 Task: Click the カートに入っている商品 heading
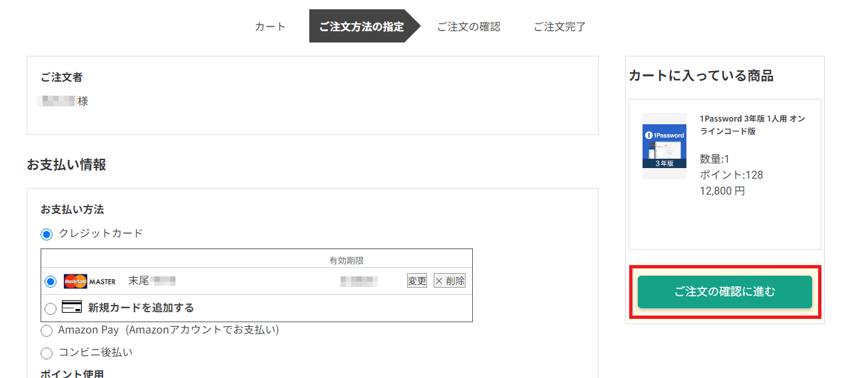pos(701,76)
